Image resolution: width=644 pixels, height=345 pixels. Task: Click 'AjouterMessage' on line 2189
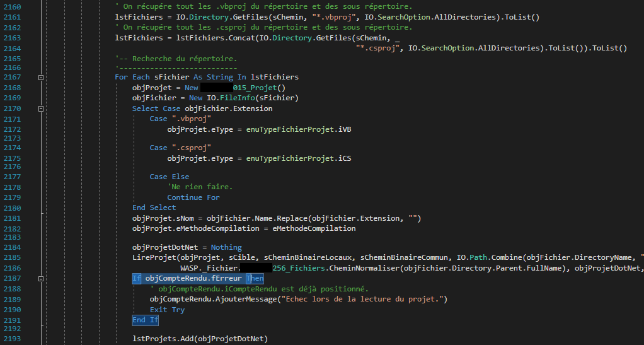[246, 300]
